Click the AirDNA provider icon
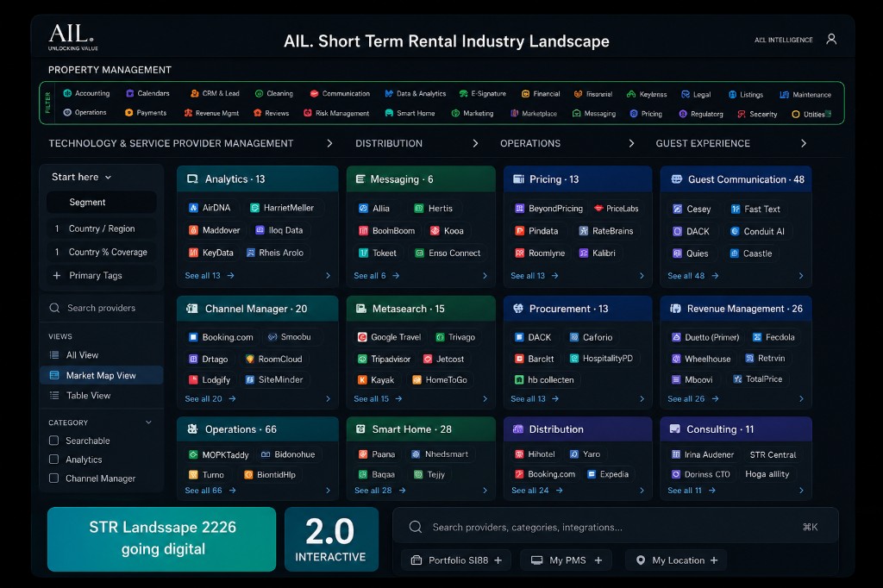This screenshot has width=883, height=588. [193, 208]
